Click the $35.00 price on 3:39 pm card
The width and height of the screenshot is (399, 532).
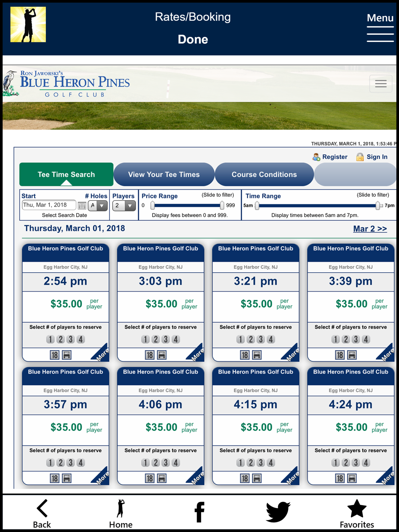(352, 304)
